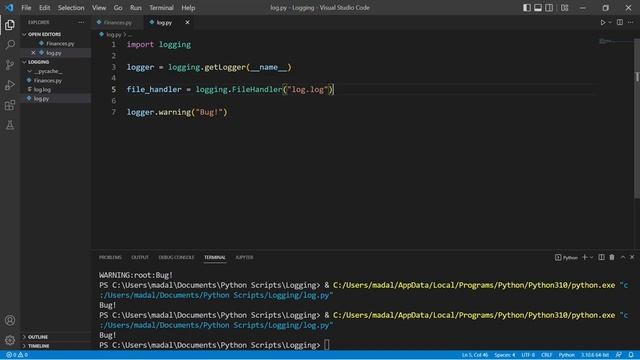Open the Explorer view in activity bar
This screenshot has width=640, height=360.
(x=10, y=25)
